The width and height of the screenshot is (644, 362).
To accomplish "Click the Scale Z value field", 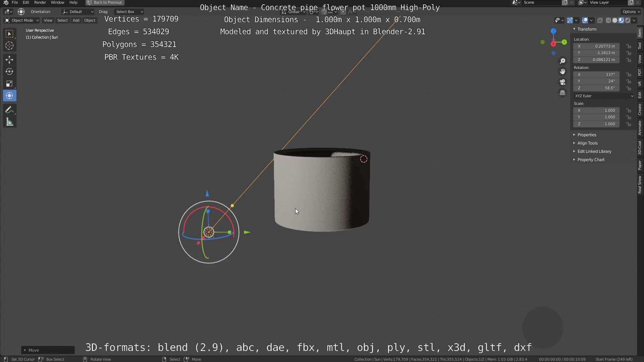I will (596, 124).
